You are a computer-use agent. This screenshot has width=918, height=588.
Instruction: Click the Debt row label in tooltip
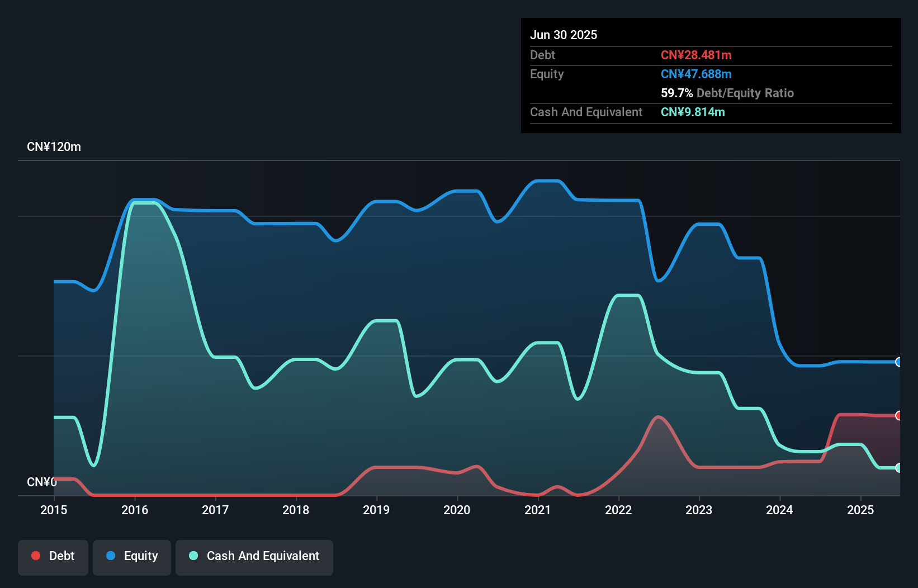point(542,55)
